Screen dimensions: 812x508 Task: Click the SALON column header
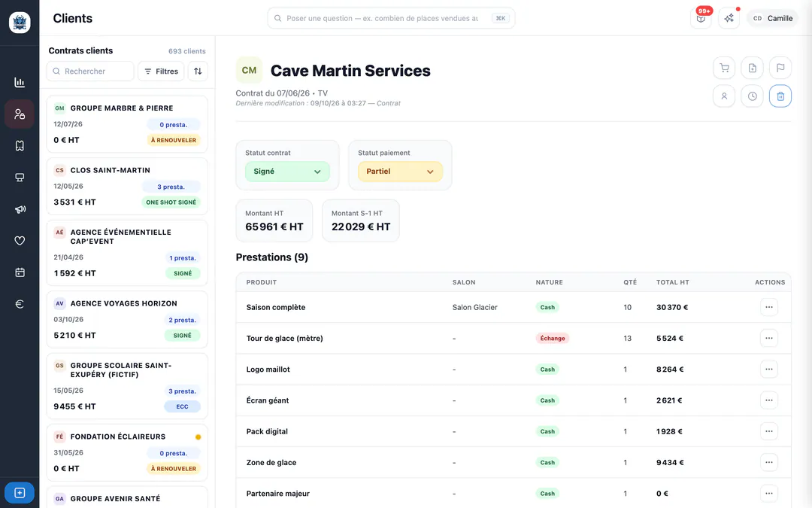coord(463,282)
